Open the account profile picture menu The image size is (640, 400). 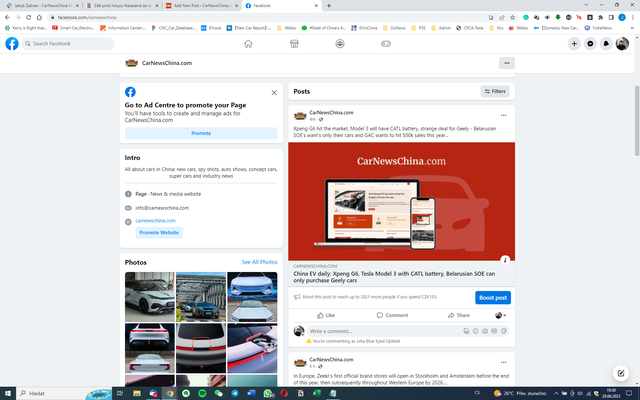tap(622, 44)
